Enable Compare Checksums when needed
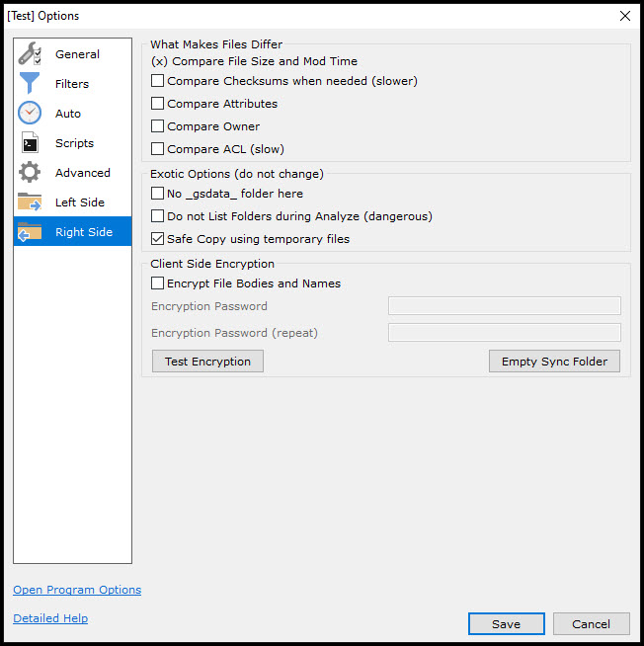Image resolution: width=644 pixels, height=646 pixels. 157,81
